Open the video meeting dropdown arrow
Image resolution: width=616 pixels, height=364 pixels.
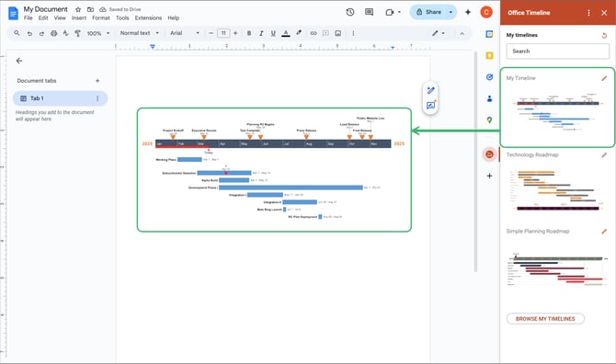click(399, 12)
